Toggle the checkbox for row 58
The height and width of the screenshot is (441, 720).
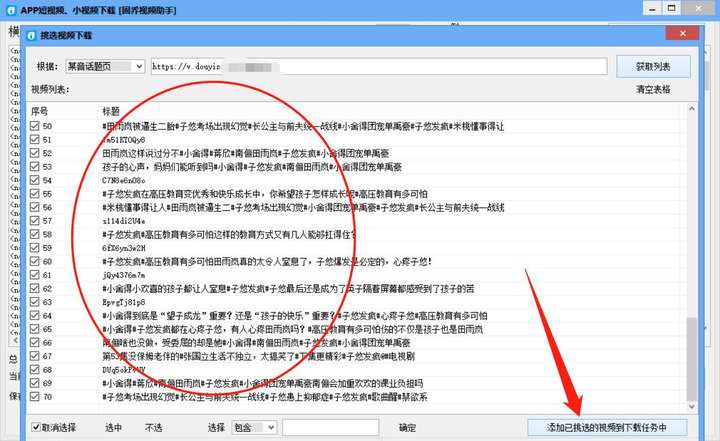point(34,234)
